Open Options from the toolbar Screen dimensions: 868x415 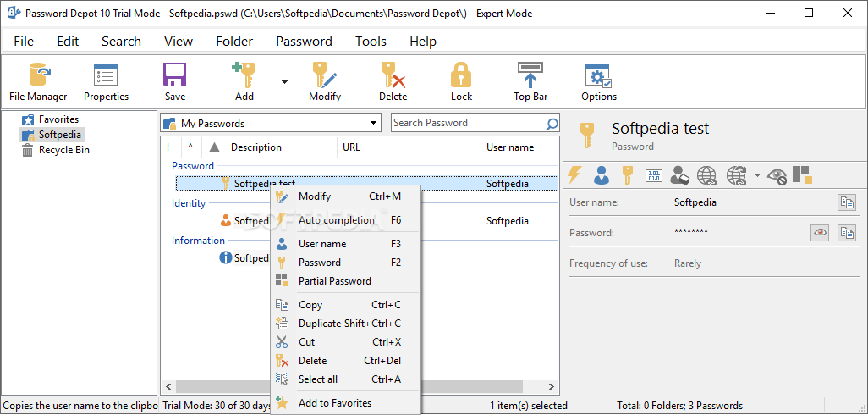pyautogui.click(x=598, y=82)
